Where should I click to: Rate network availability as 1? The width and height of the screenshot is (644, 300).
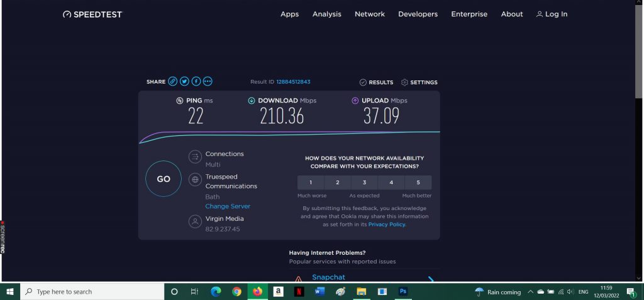[311, 182]
